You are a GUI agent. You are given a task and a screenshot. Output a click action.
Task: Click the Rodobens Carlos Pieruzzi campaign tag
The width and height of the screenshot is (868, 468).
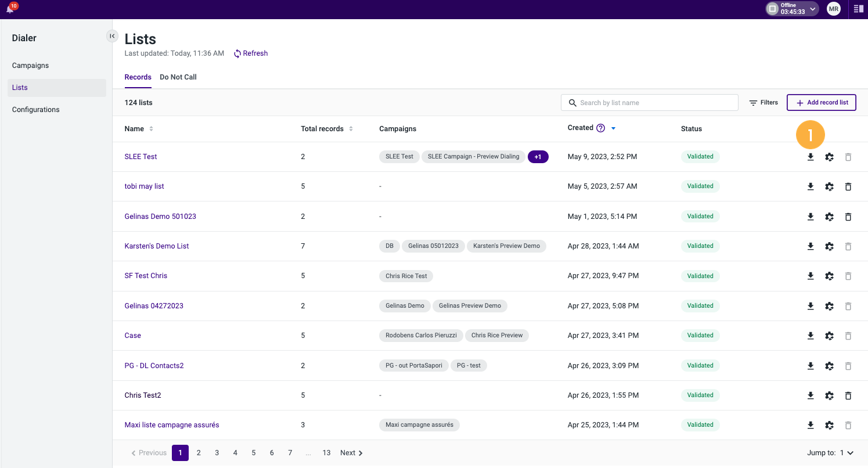[421, 336]
